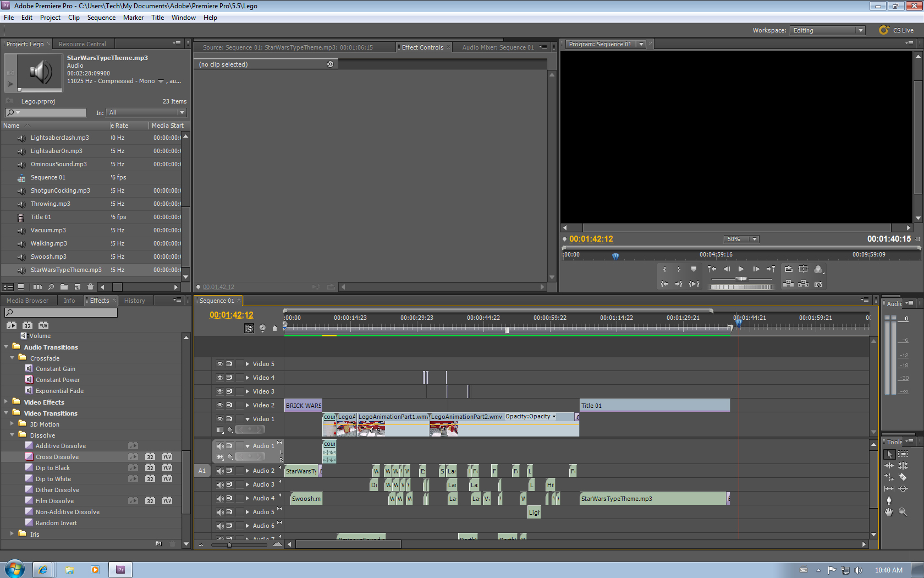Select the Razor tool

[x=903, y=477]
